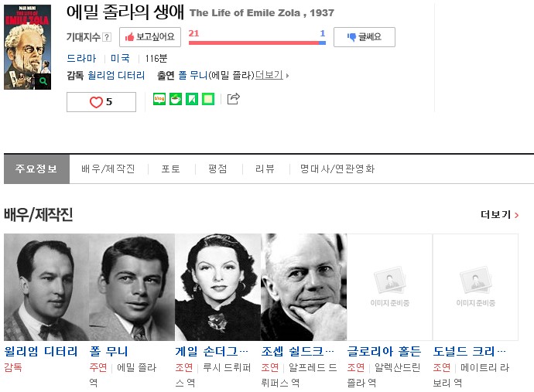This screenshot has height=392, width=534.
Task: Share to Naver blog icon
Action: (x=159, y=99)
